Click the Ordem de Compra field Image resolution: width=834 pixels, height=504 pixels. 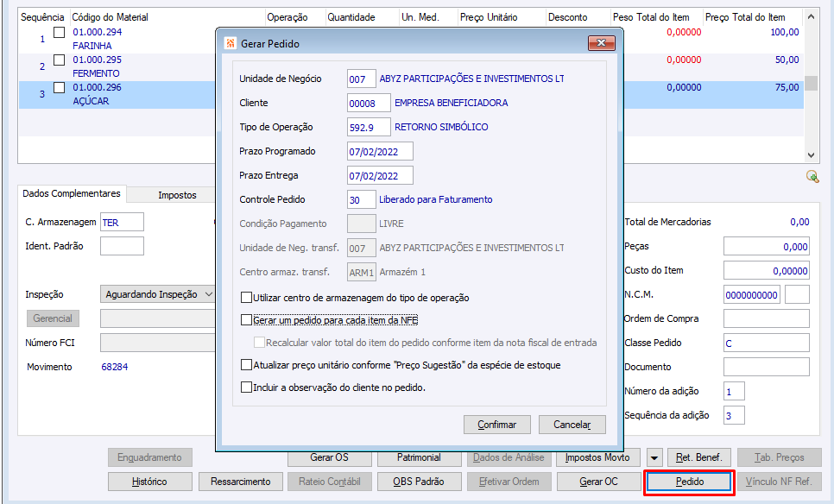pyautogui.click(x=767, y=318)
